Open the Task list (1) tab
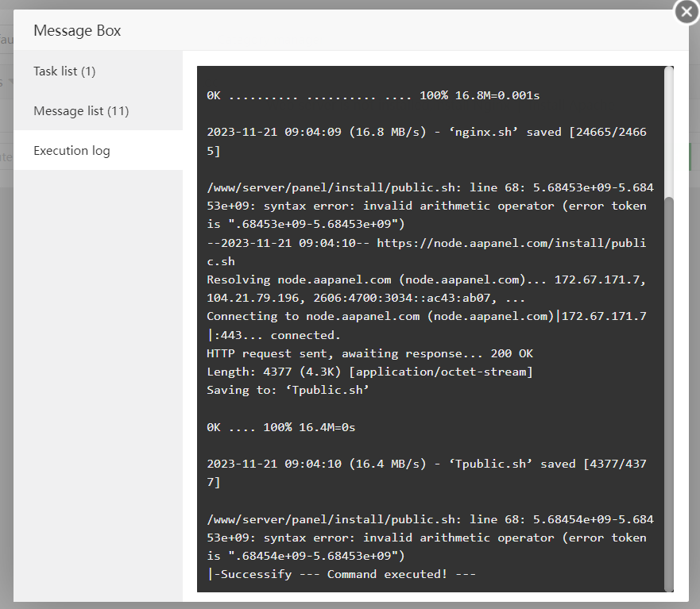The image size is (700, 609). (64, 71)
